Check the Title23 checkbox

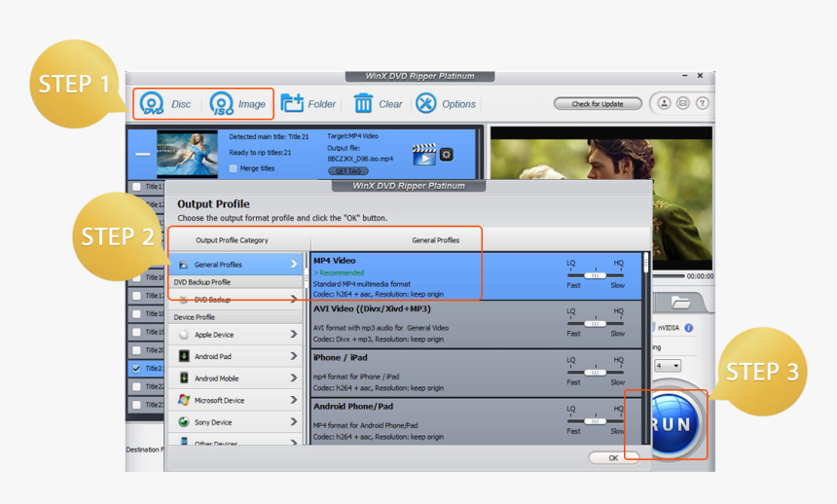point(136,405)
